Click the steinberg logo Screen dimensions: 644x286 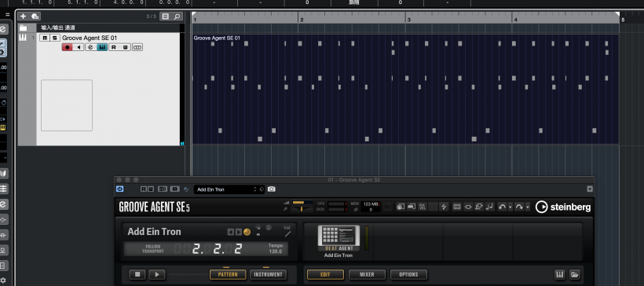point(563,207)
